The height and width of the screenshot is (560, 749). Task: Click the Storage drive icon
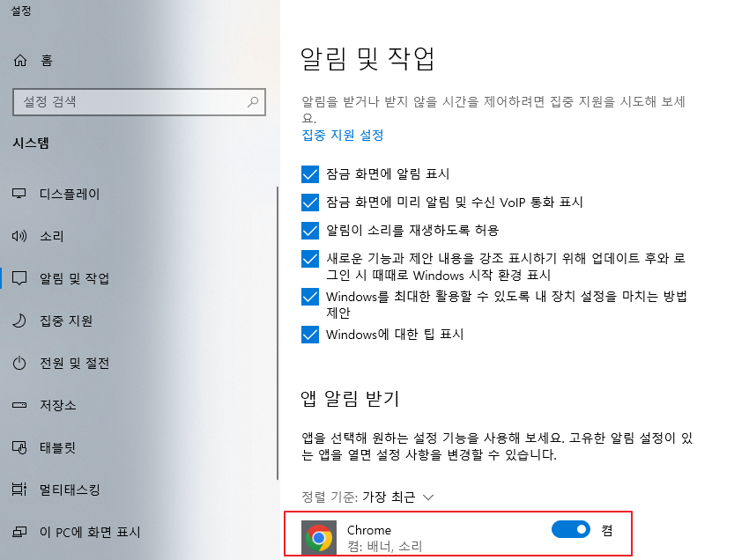tap(19, 405)
